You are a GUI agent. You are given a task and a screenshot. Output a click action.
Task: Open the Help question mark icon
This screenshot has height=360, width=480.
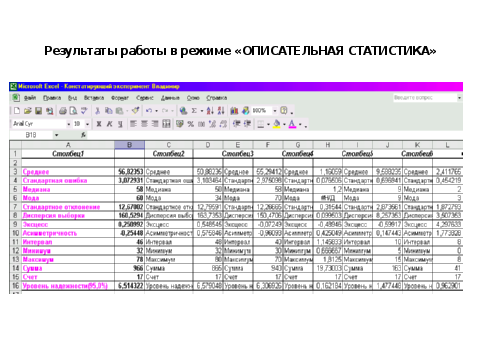(x=284, y=111)
